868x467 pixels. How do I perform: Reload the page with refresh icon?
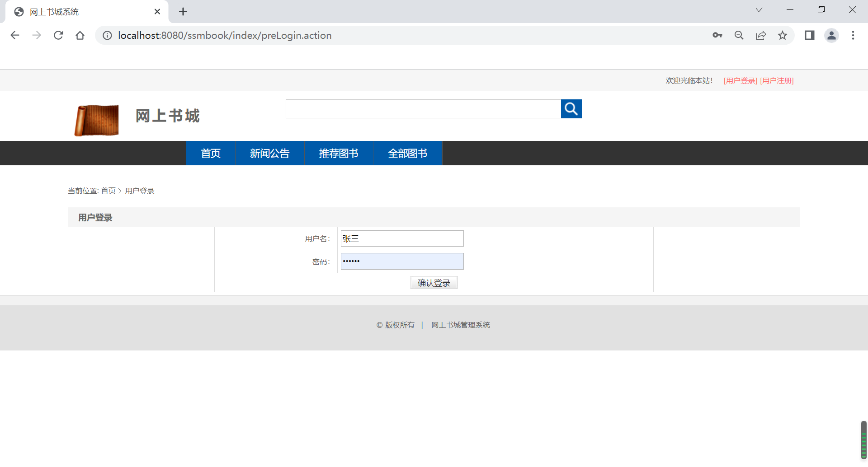(x=58, y=35)
